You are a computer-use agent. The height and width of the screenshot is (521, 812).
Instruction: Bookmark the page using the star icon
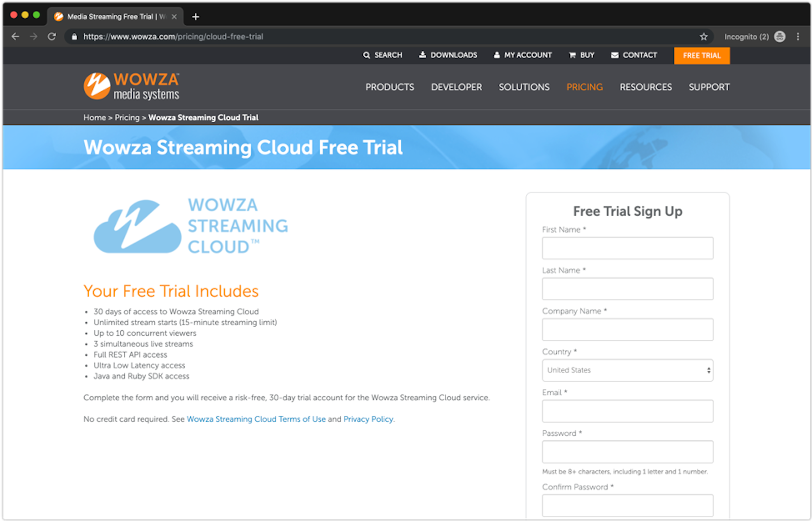point(703,37)
